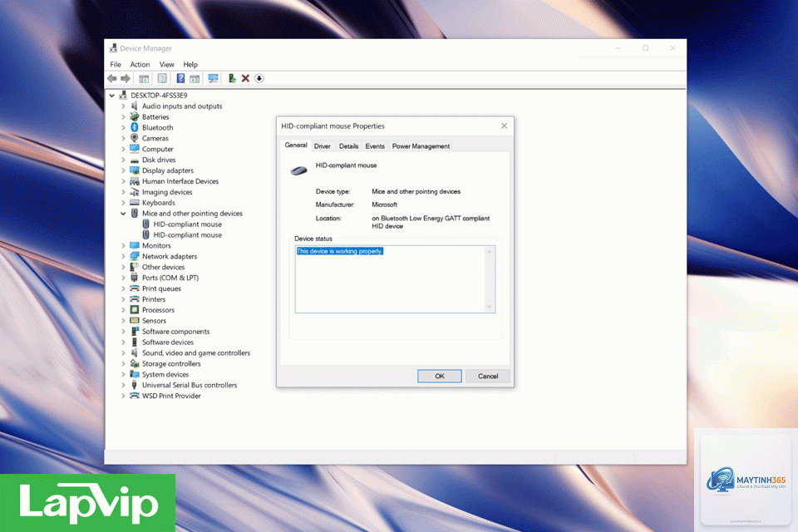
Task: Close the HID-compliant mouse Properties dialog
Action: click(x=504, y=126)
